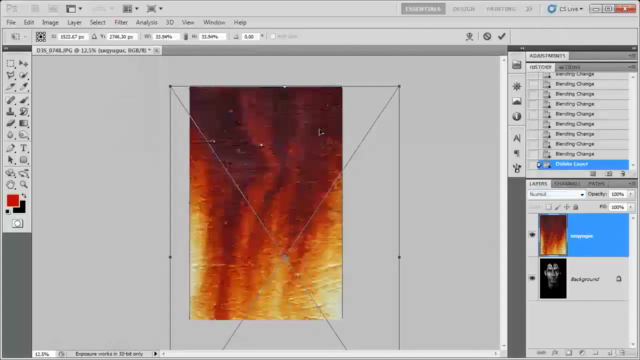Select the Rectangular Marquee tool
This screenshot has height=360, width=640.
pyautogui.click(x=11, y=64)
